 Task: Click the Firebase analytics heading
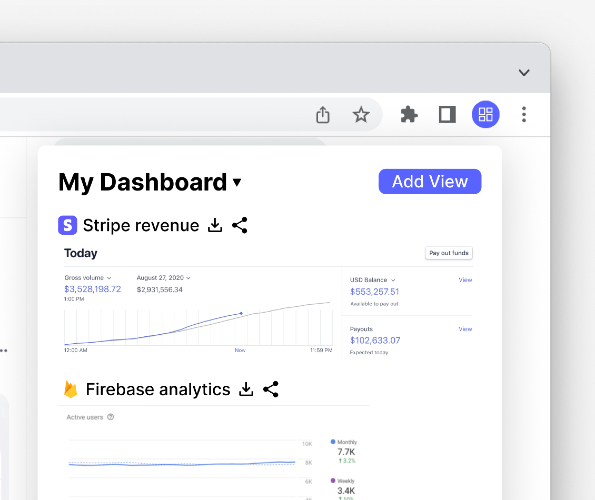point(158,389)
